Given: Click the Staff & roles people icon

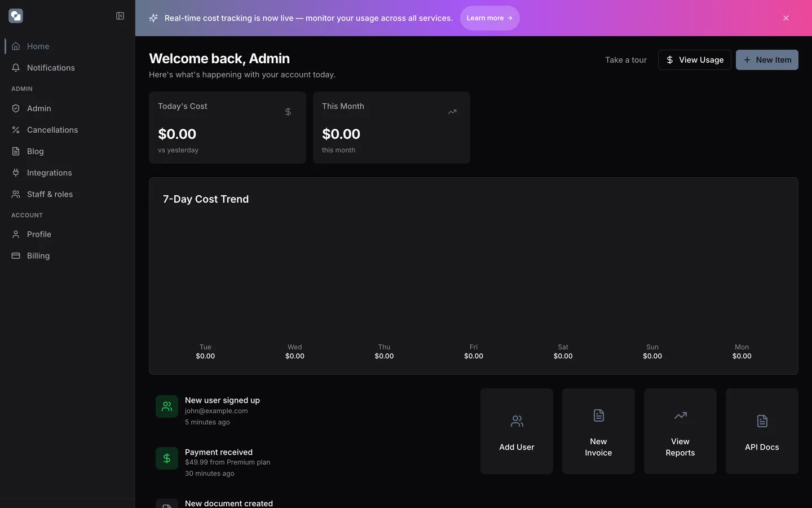Looking at the screenshot, I should click(16, 194).
